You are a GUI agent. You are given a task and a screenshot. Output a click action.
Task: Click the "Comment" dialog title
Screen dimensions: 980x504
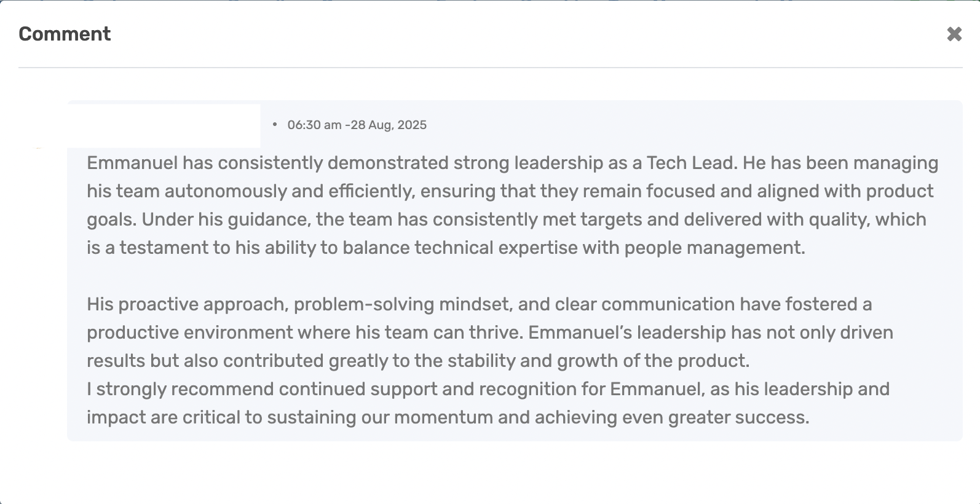click(65, 34)
